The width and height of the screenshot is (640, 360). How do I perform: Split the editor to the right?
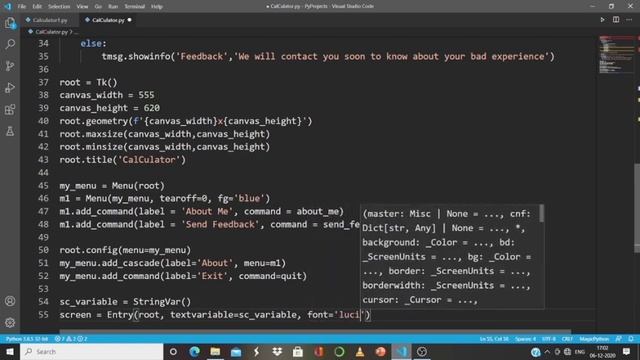(616, 20)
